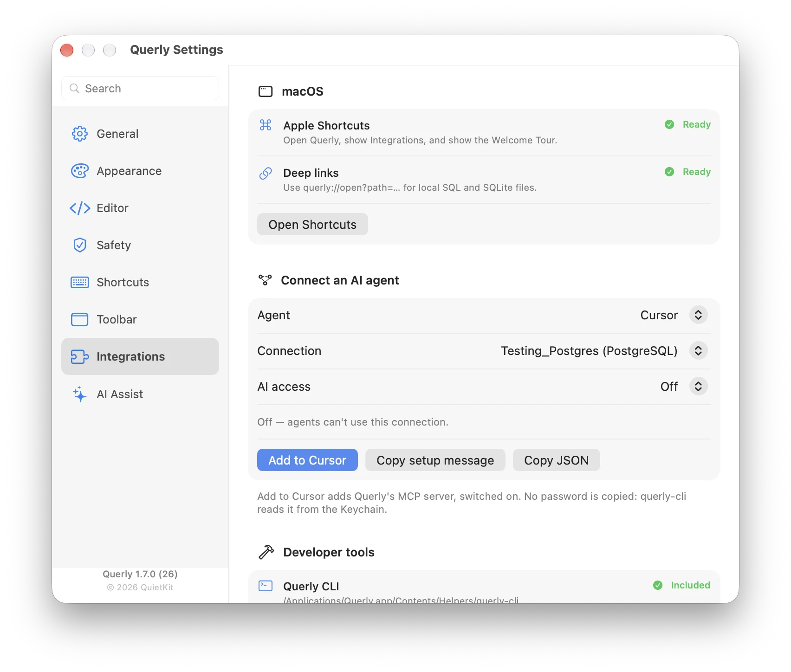Open the Connection dropdown Testing_Postgres
Screen dimensions: 791x672
click(698, 351)
